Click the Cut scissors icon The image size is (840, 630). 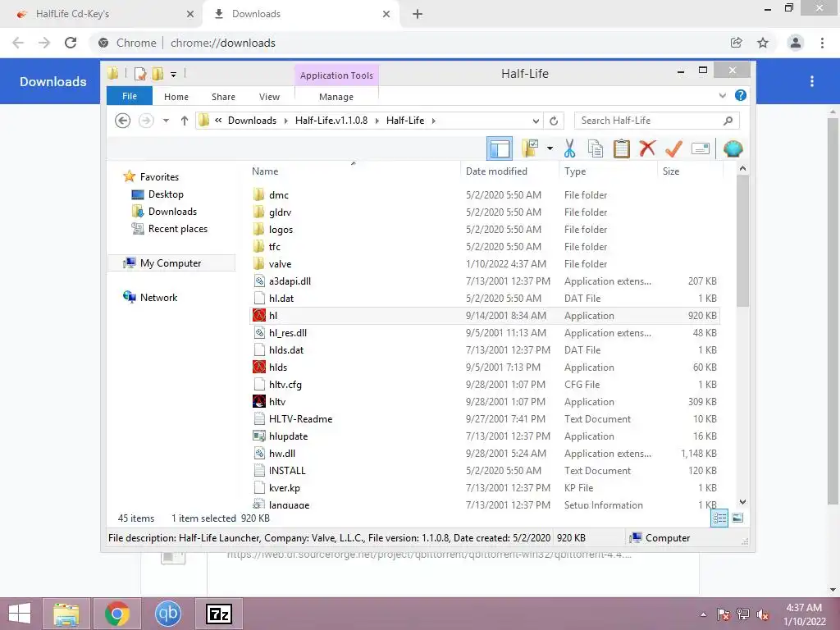(x=569, y=148)
